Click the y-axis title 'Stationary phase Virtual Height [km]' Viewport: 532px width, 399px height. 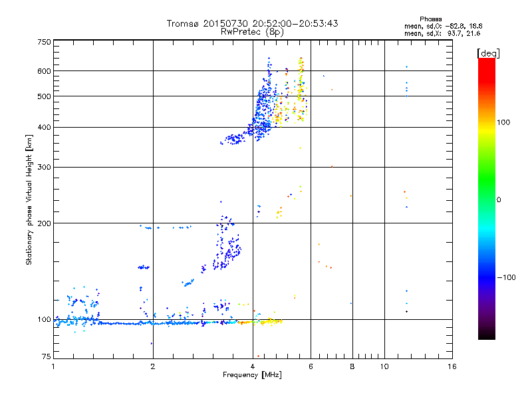[x=29, y=199]
